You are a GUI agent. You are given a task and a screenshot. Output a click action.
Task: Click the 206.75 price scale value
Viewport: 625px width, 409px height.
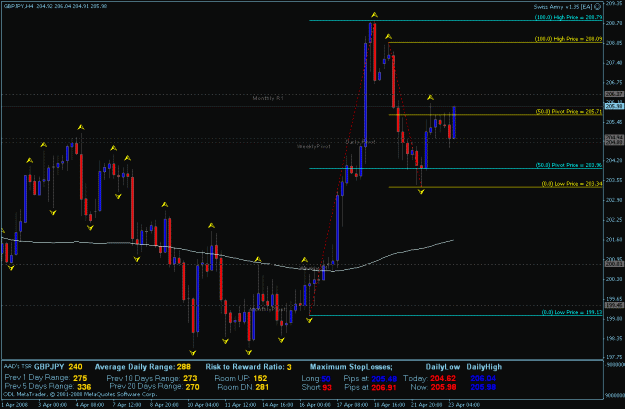614,83
